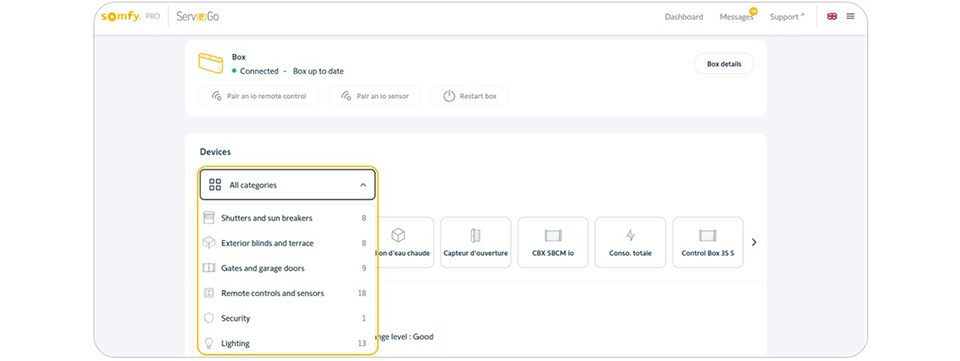Open the hamburger menu icon
Viewport: 960px width, 361px height.
point(850,17)
